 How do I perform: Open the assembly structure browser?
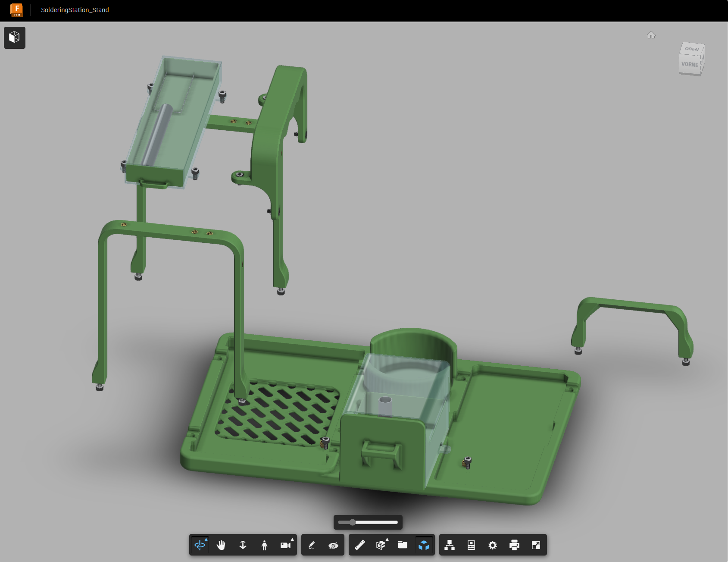tap(450, 545)
